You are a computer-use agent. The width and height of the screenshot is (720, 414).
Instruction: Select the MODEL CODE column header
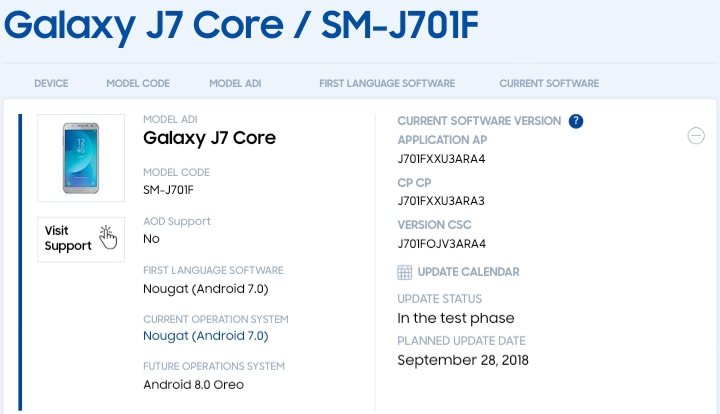click(138, 84)
